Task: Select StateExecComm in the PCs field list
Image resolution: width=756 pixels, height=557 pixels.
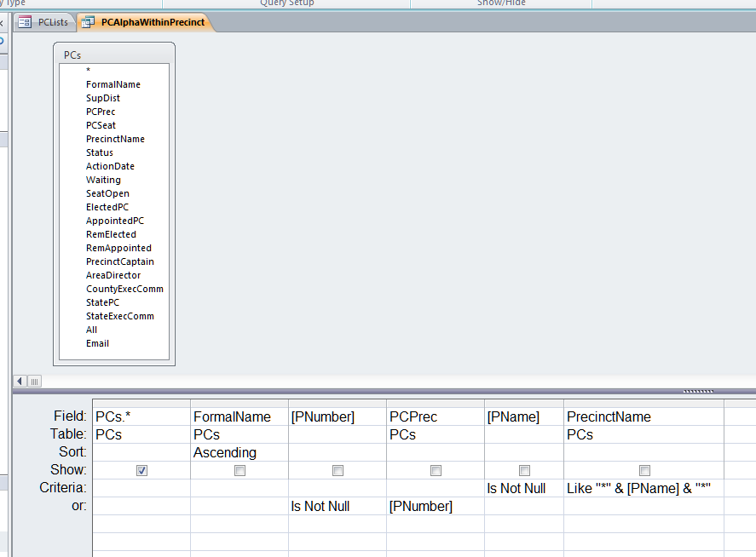Action: pos(120,316)
